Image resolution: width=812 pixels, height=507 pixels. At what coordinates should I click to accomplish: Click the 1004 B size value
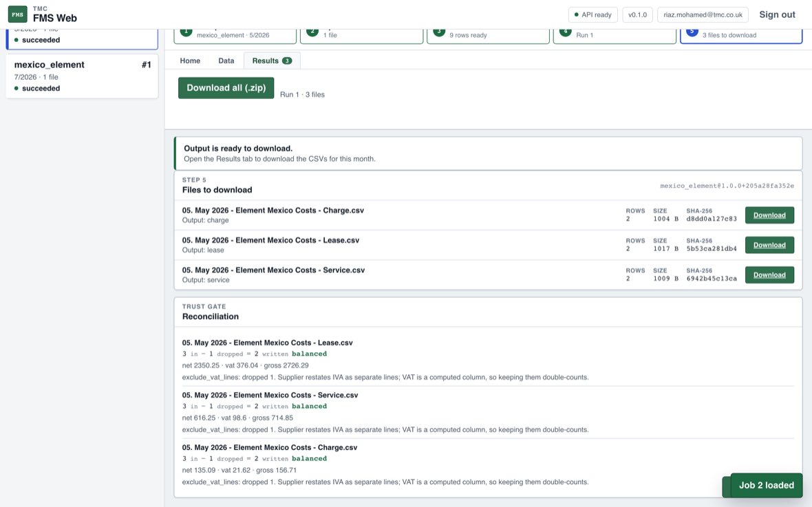[666, 219]
